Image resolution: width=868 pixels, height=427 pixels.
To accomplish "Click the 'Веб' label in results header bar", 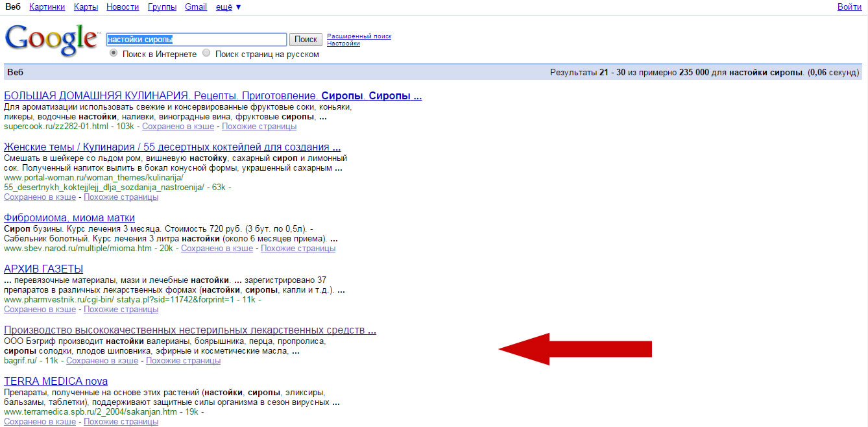I will click(x=15, y=72).
